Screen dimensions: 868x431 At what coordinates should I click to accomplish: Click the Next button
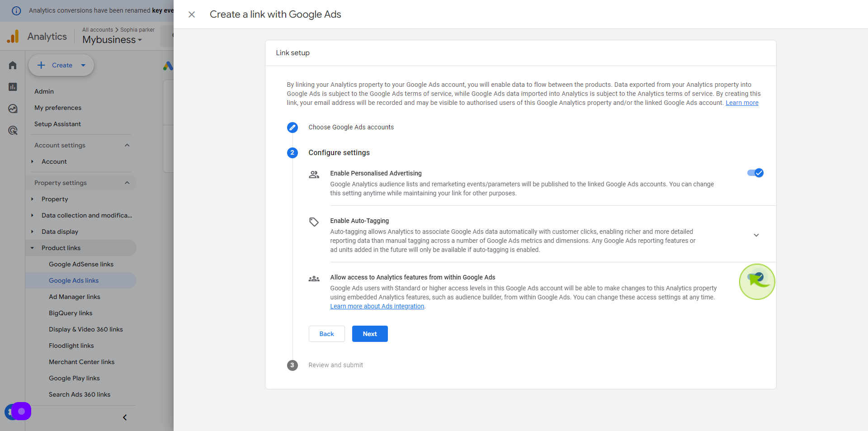click(x=370, y=334)
